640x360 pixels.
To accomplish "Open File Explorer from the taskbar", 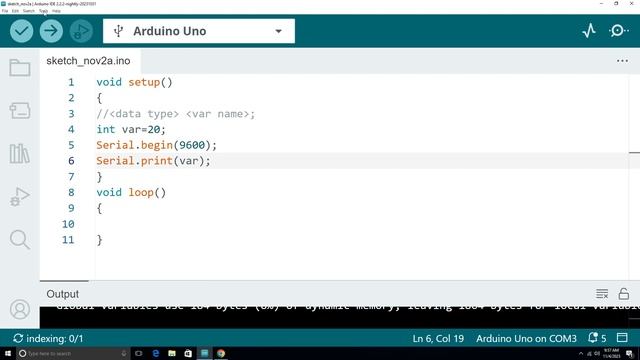I will [x=172, y=353].
